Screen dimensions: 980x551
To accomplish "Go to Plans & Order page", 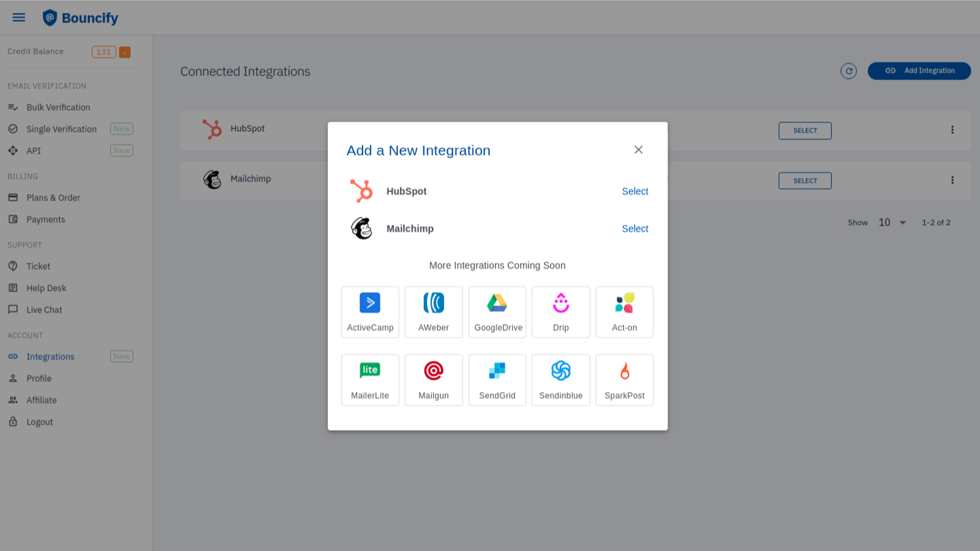I will tap(53, 197).
